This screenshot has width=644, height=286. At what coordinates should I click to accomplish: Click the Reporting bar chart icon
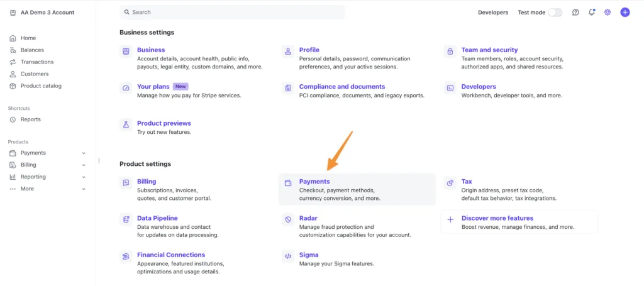[x=13, y=177]
